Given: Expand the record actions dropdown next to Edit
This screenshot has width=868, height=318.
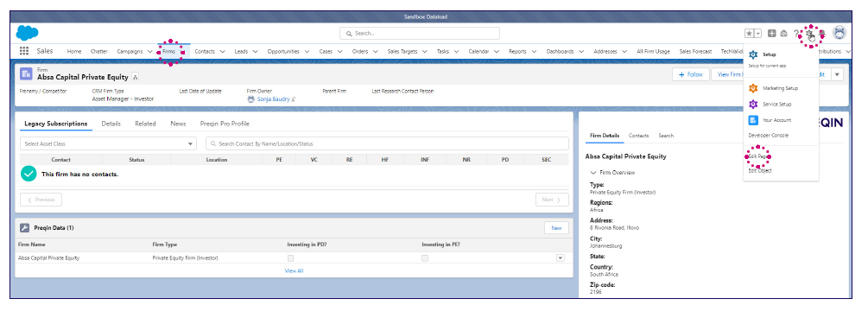Looking at the screenshot, I should [x=837, y=75].
